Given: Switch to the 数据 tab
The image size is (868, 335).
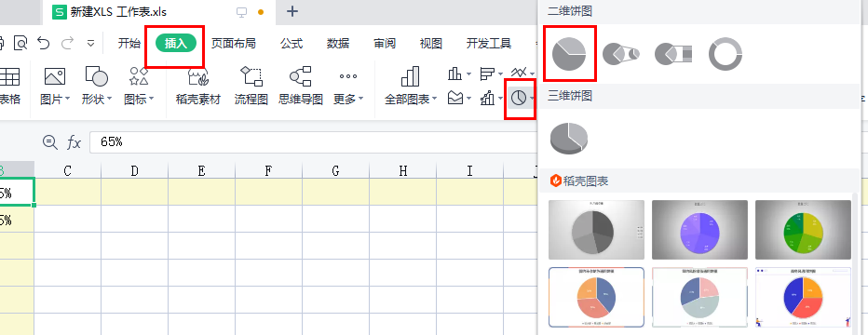Looking at the screenshot, I should click(338, 44).
